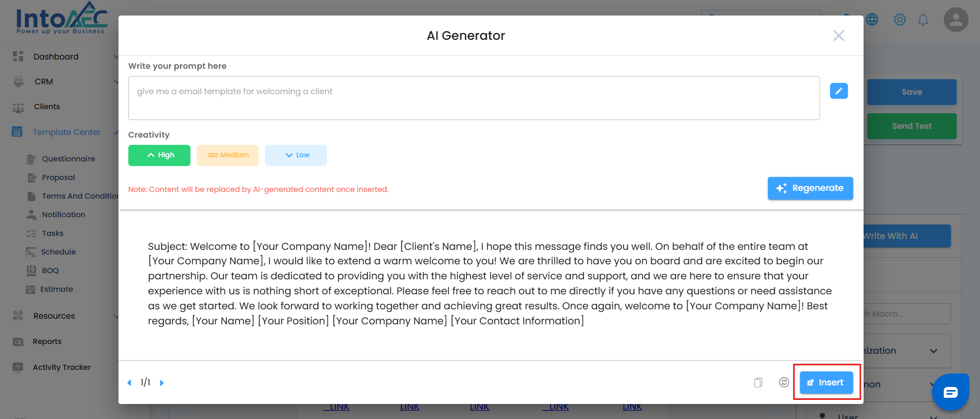
Task: Set creativity to Low
Action: 296,155
